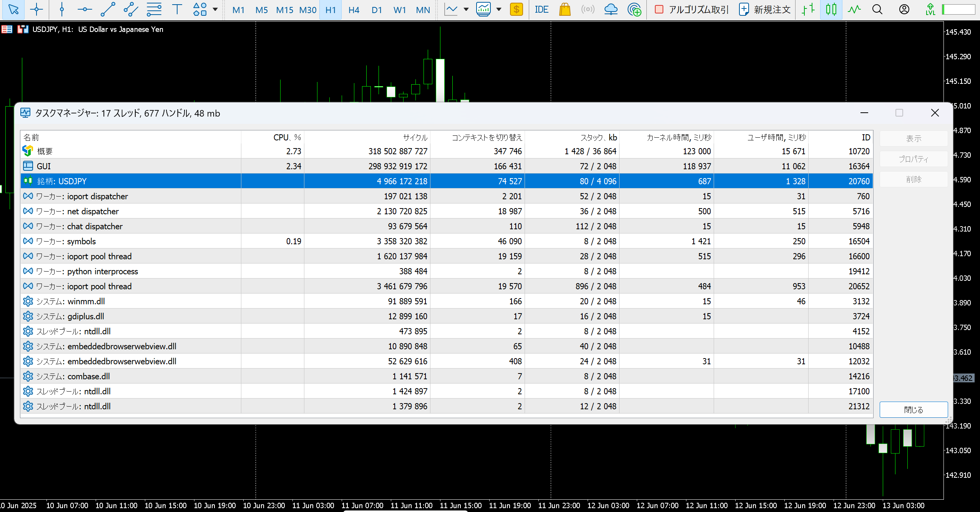This screenshot has width=980, height=512.
Task: Select the text label tool
Action: 177,10
